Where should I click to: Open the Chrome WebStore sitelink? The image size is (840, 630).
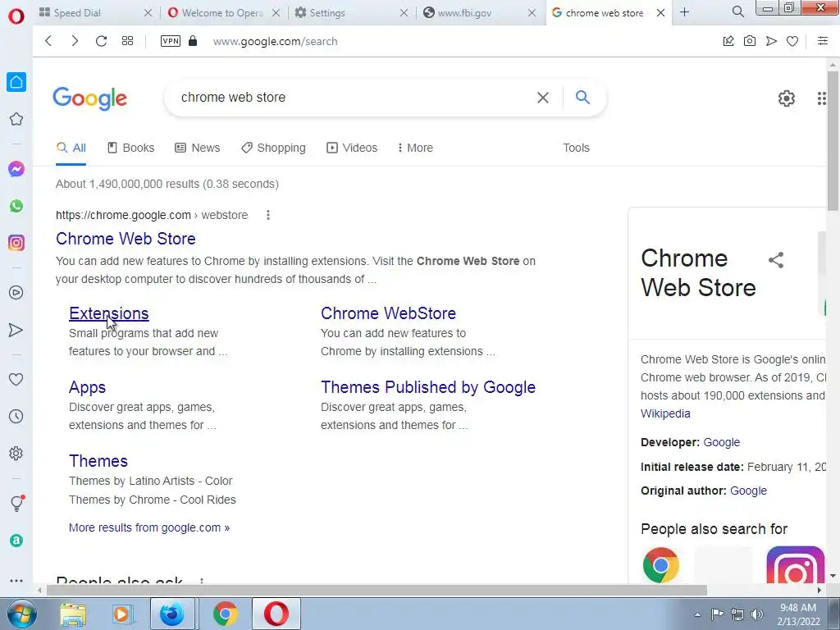388,313
